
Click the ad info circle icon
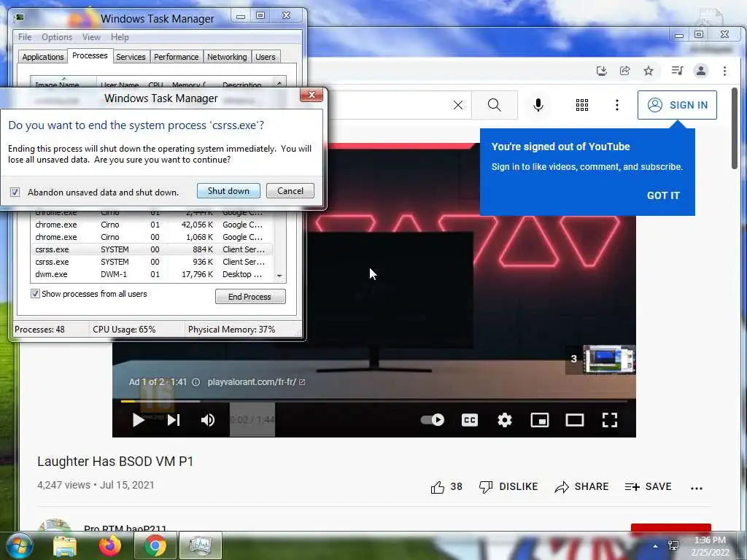(196, 382)
